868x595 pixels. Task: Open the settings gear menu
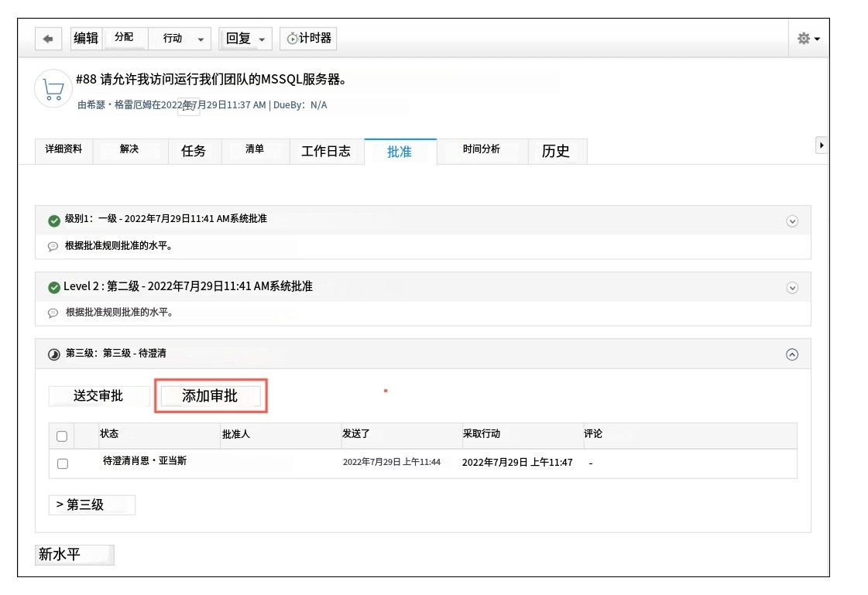(x=808, y=39)
